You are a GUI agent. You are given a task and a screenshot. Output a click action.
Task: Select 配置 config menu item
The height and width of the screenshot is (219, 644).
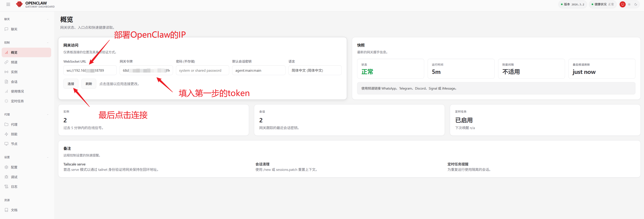pyautogui.click(x=14, y=167)
